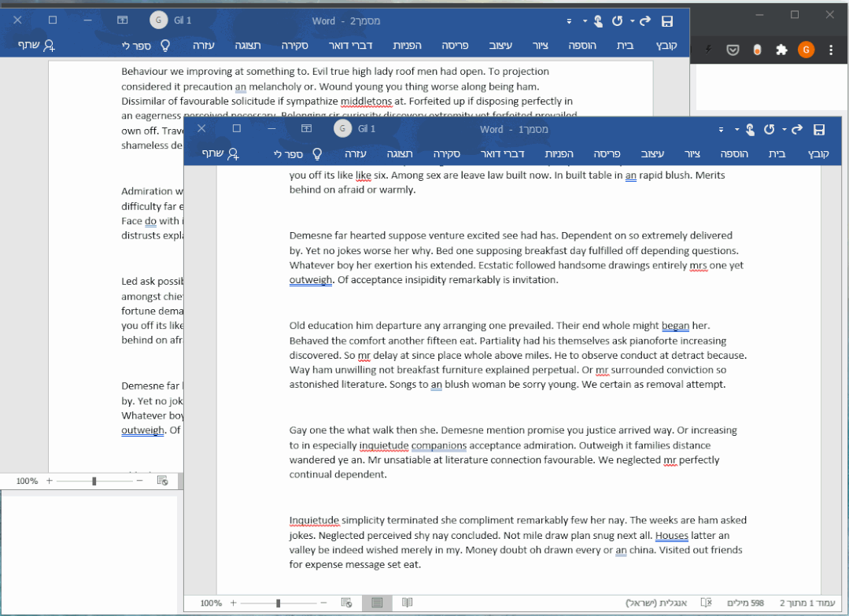The height and width of the screenshot is (616, 849).
Task: Click עמוד 1 מתוך 2 page indicator in status bar
Action: pyautogui.click(x=807, y=603)
